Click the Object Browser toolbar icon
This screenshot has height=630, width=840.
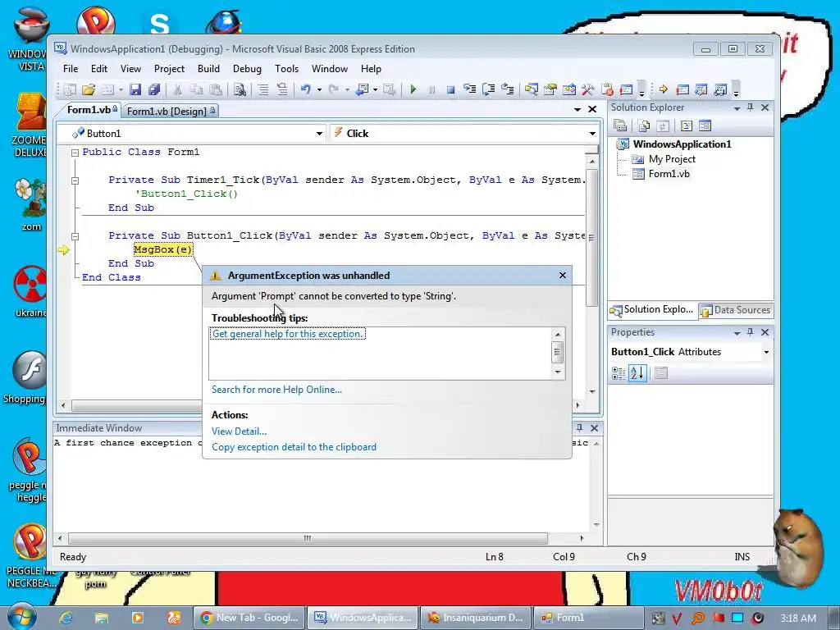pos(569,89)
